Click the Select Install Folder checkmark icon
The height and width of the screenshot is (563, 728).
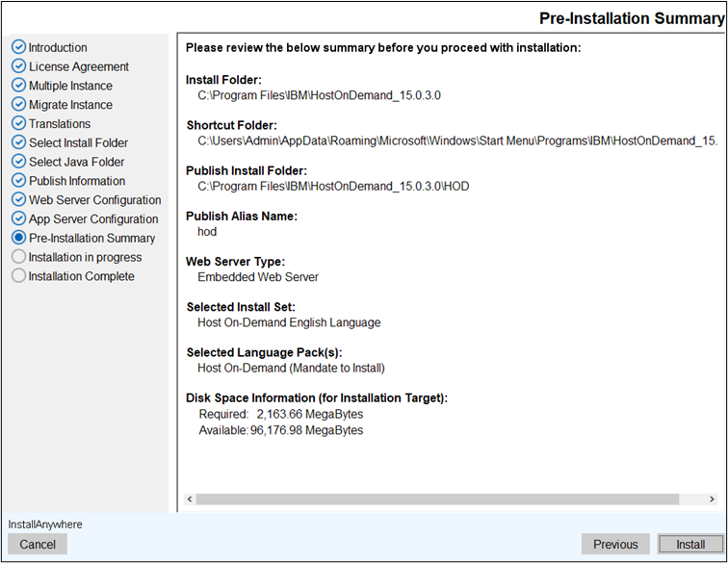pos(18,142)
